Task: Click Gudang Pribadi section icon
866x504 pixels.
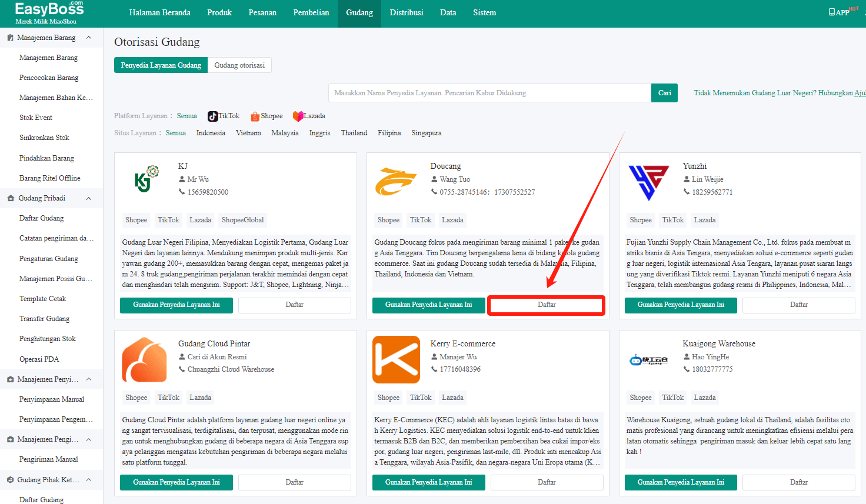Action: 10,198
